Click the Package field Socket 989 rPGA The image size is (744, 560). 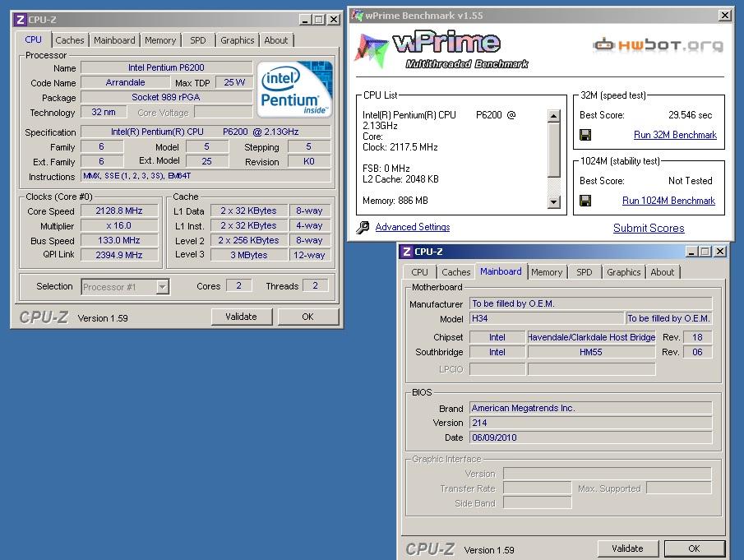point(167,97)
